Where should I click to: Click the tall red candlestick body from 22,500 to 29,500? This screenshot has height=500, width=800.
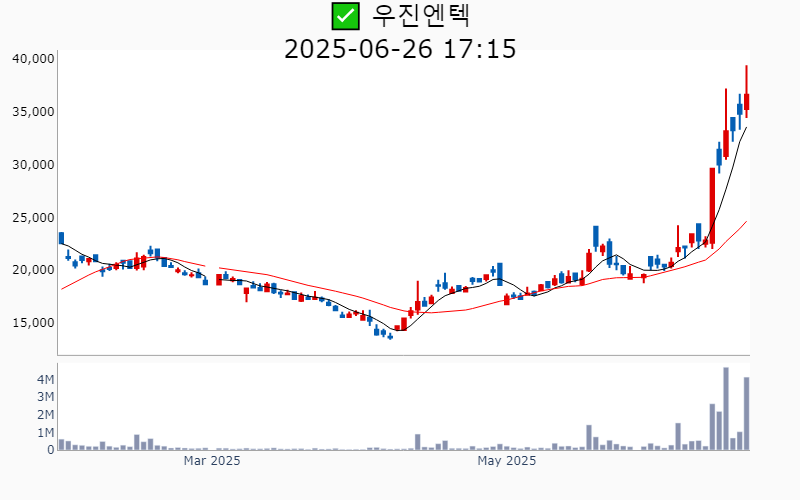[x=712, y=206]
